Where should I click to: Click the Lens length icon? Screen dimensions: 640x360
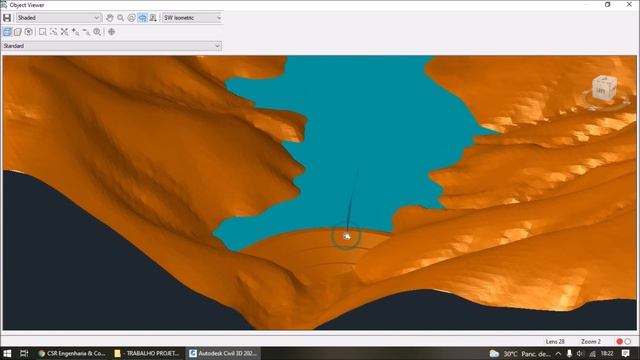29,31
